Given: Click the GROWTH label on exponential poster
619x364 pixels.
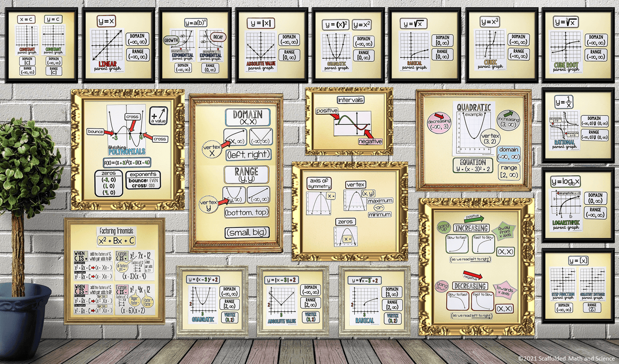Looking at the screenshot, I should [x=171, y=40].
